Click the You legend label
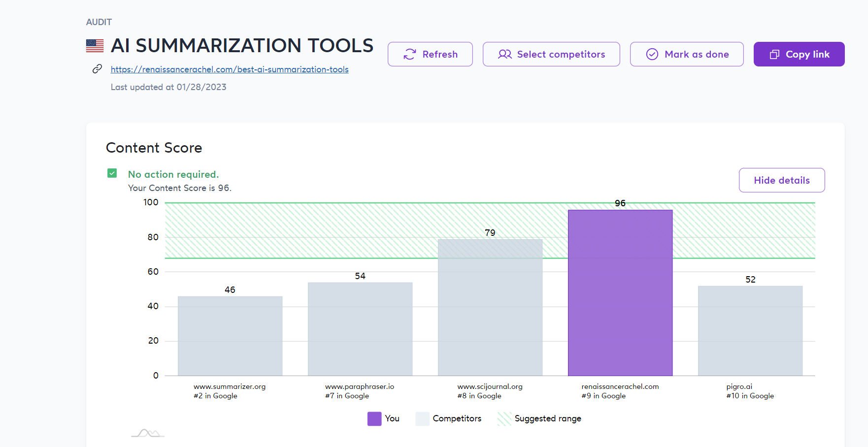 click(x=392, y=418)
